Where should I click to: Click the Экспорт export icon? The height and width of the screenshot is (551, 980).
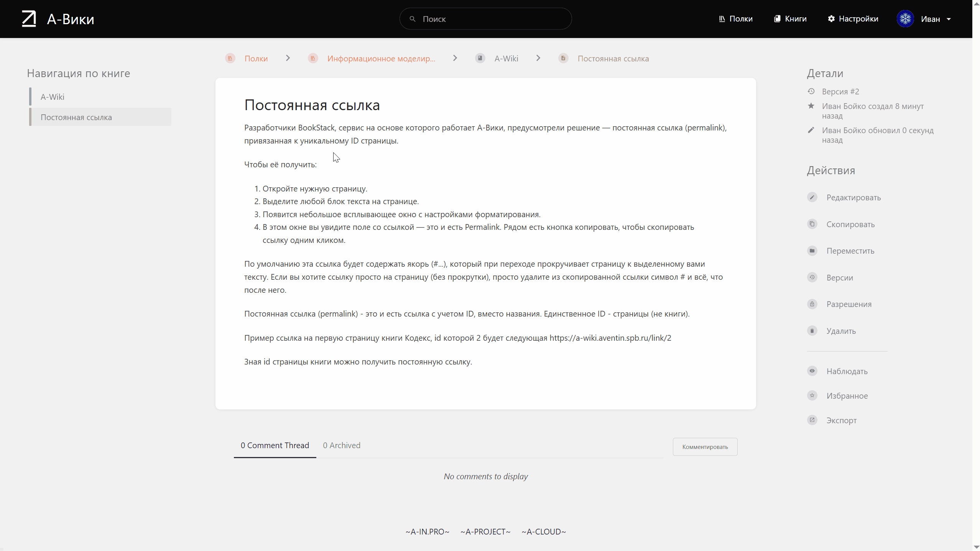pos(812,420)
